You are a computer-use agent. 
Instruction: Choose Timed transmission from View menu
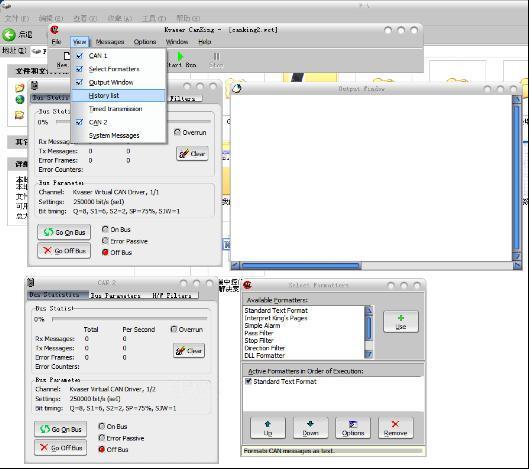pyautogui.click(x=119, y=109)
